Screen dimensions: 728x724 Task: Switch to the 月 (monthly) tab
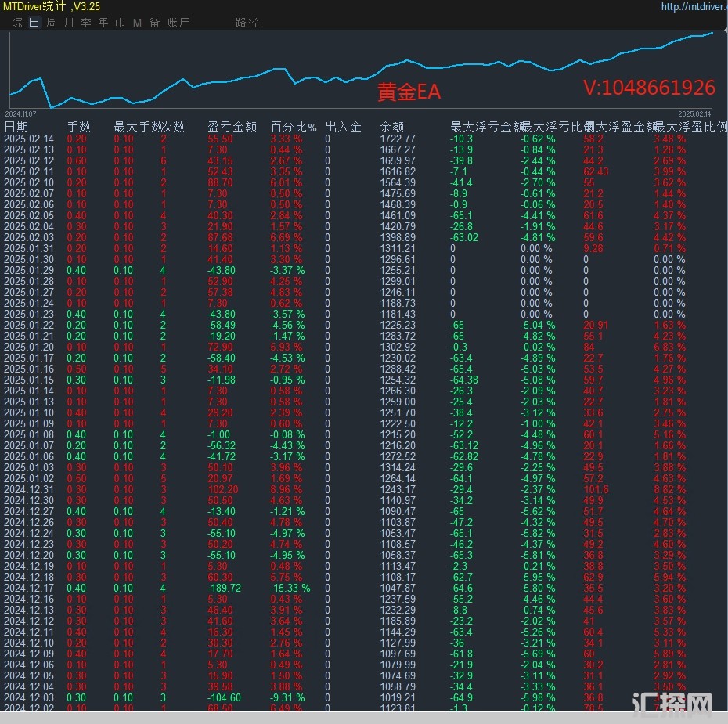69,23
